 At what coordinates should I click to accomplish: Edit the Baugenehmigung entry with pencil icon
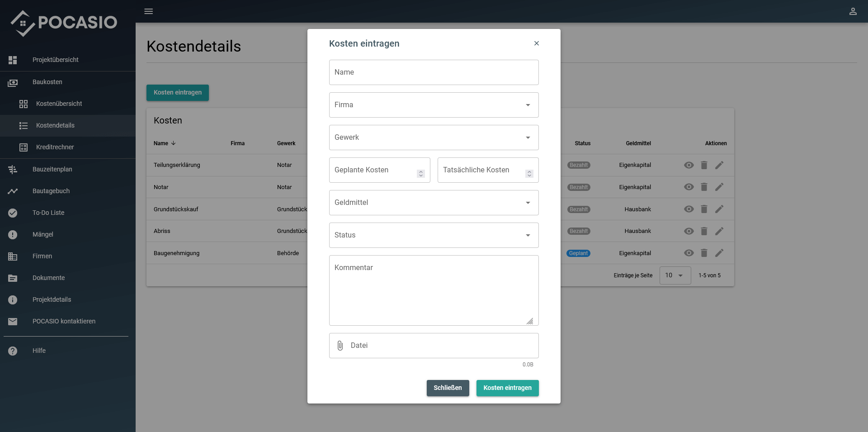[719, 253]
